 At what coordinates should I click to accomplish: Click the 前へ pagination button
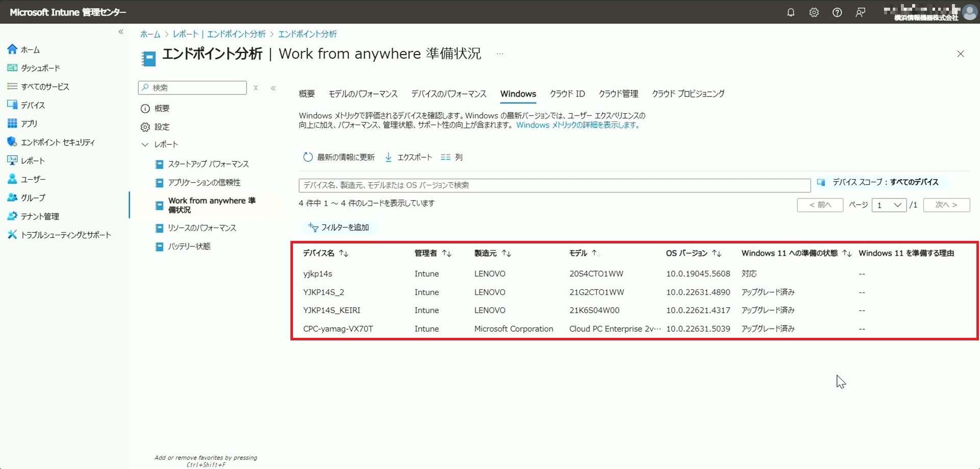(x=820, y=205)
